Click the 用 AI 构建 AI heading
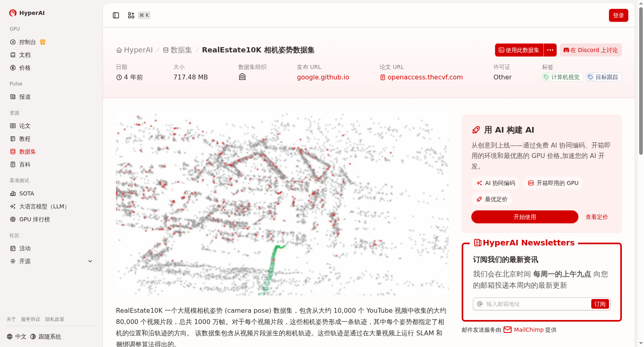Viewport: 644px width, 347px height. pyautogui.click(x=509, y=130)
